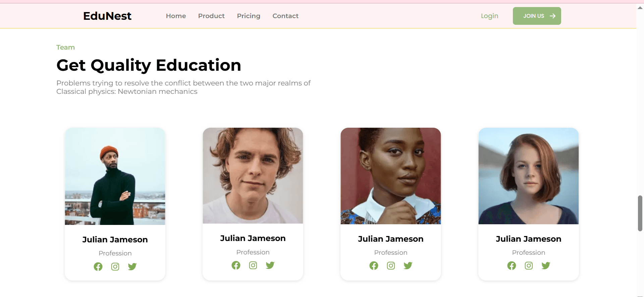Select Pricing in the navigation bar

(249, 16)
